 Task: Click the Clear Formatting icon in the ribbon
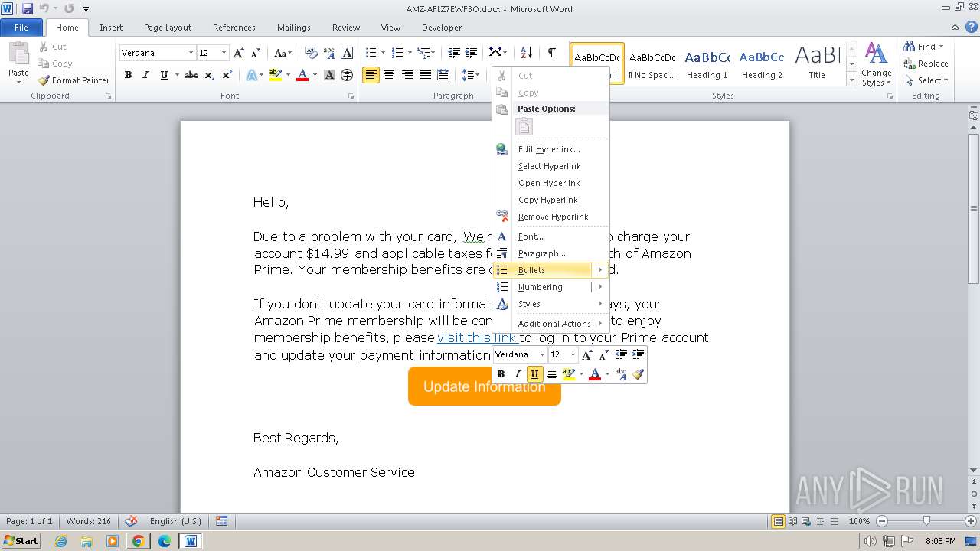(312, 53)
